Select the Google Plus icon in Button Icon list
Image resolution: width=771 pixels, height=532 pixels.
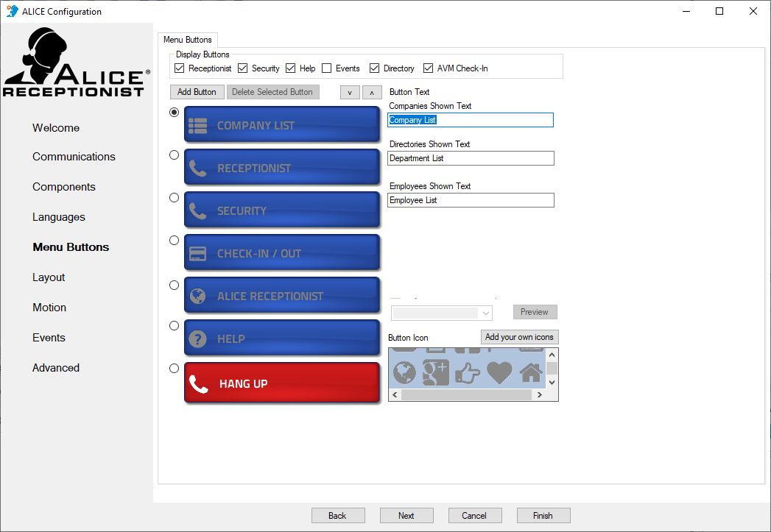436,372
